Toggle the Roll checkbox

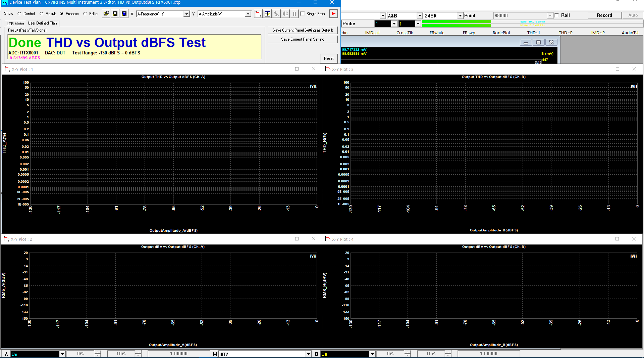pyautogui.click(x=557, y=15)
